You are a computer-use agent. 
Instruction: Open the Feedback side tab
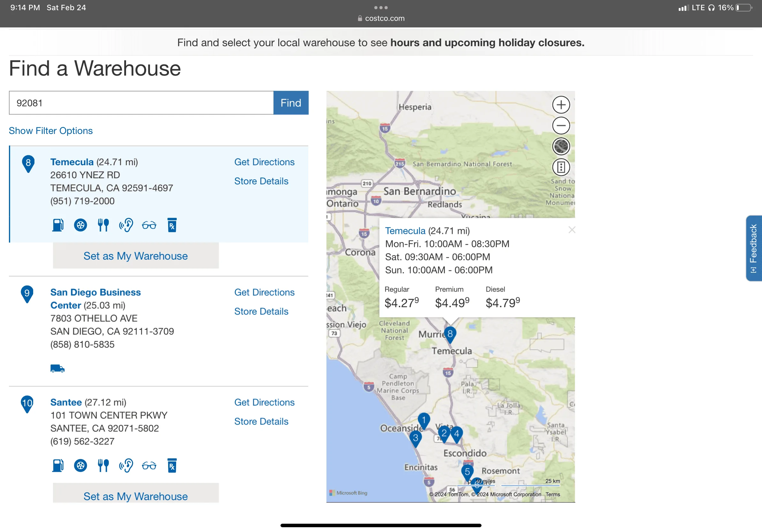click(x=754, y=248)
